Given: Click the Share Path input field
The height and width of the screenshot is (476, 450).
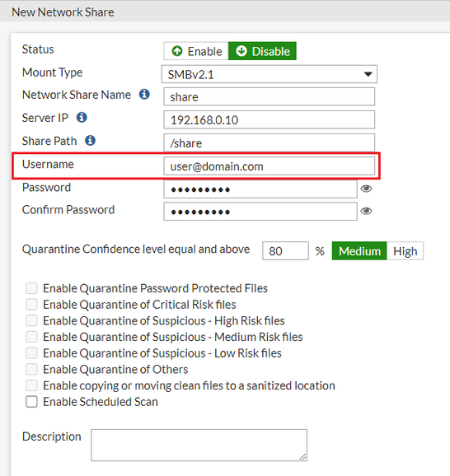Looking at the screenshot, I should [270, 143].
